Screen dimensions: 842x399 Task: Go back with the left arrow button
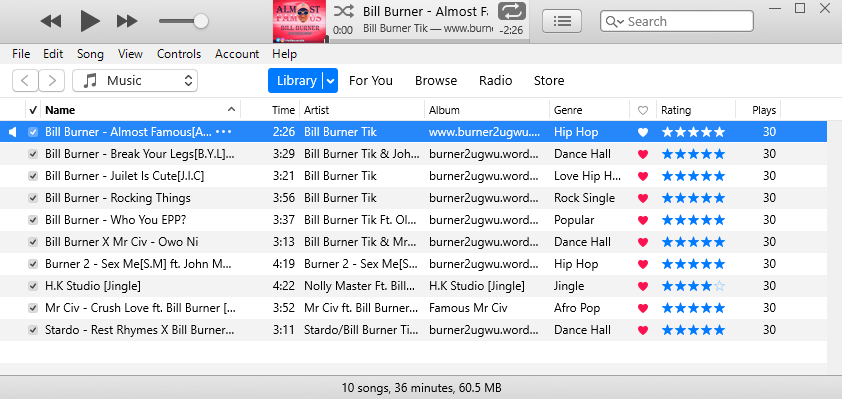click(x=25, y=81)
